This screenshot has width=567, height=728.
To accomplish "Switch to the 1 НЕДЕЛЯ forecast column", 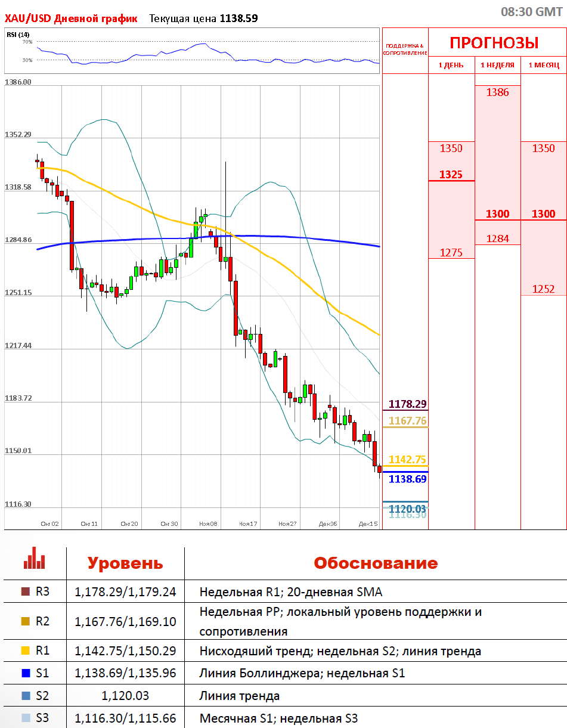I will pyautogui.click(x=497, y=65).
